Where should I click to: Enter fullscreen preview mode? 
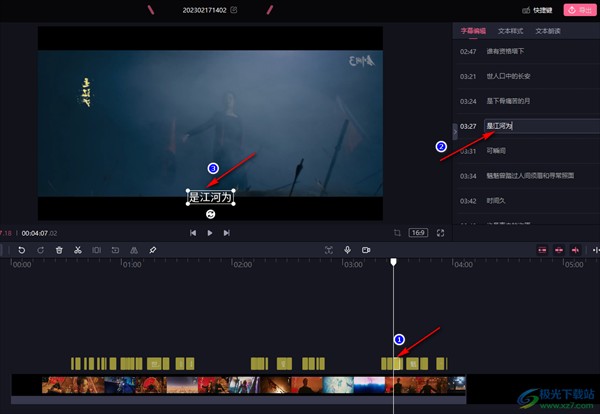440,232
